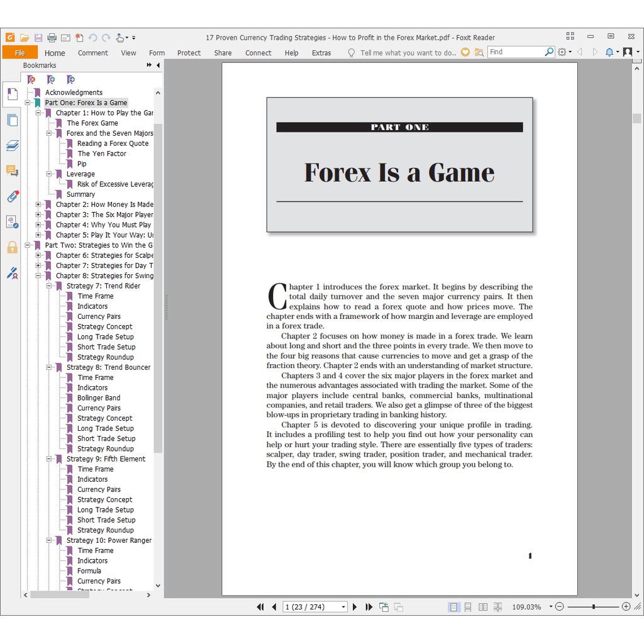Open the Pages thumbnail panel icon
This screenshot has height=644, width=644.
pyautogui.click(x=13, y=120)
